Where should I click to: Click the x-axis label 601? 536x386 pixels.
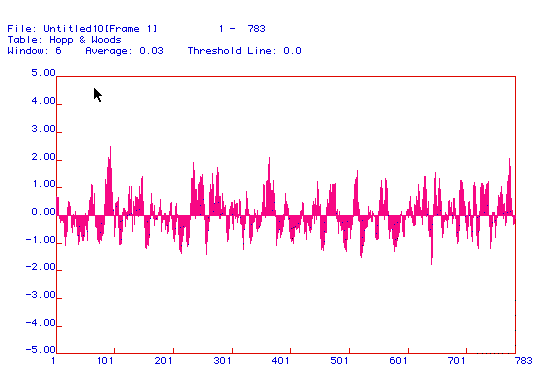coord(398,361)
